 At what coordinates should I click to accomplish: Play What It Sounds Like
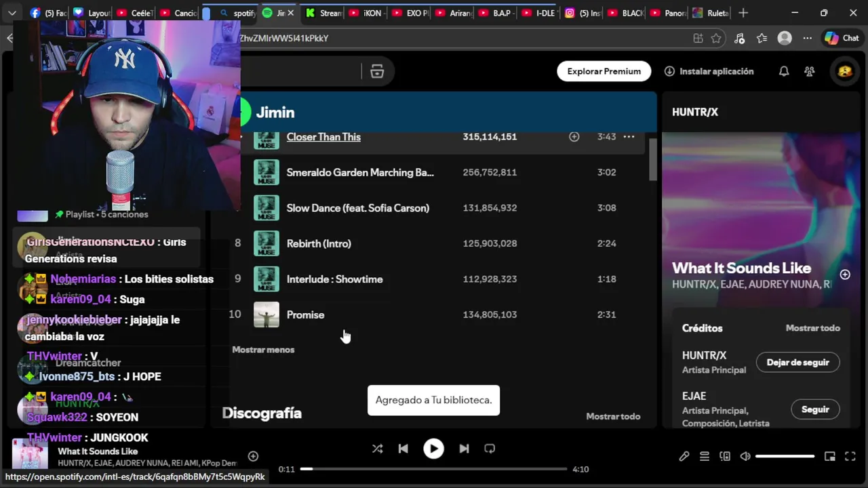(434, 449)
